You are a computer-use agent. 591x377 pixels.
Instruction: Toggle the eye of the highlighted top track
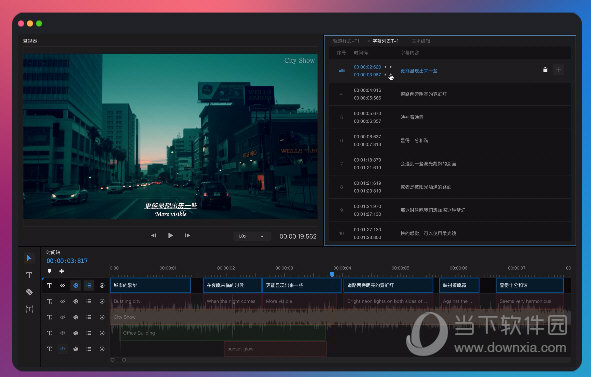click(x=63, y=285)
